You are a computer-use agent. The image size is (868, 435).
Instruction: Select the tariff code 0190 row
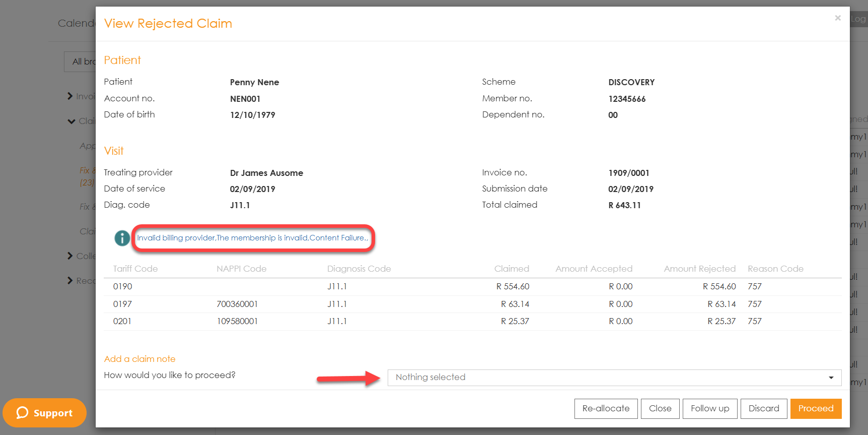(122, 286)
